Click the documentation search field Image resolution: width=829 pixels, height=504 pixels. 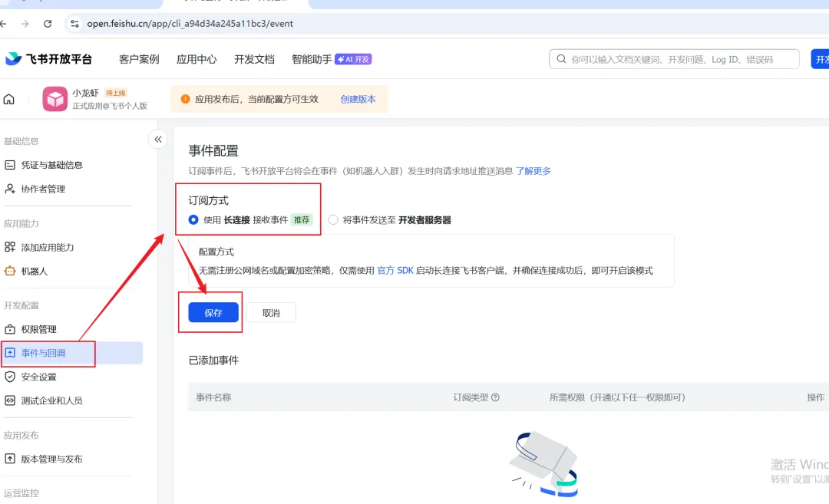click(x=674, y=59)
